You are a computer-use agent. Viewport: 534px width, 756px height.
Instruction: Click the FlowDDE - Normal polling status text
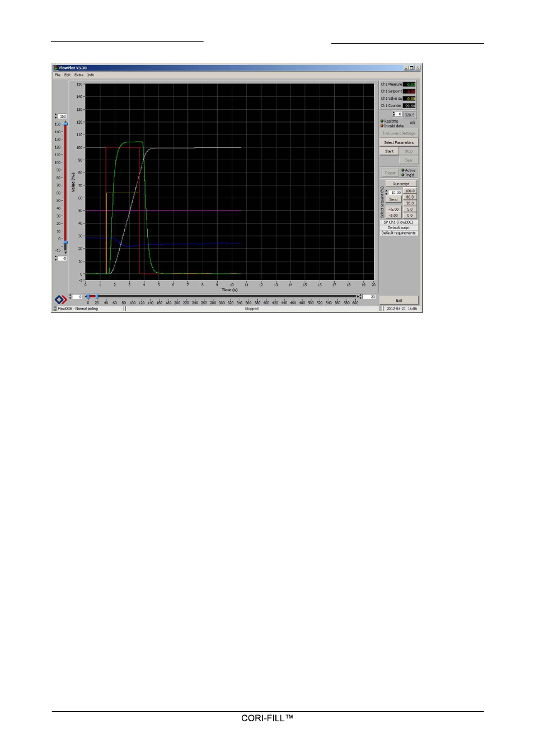pyautogui.click(x=78, y=309)
